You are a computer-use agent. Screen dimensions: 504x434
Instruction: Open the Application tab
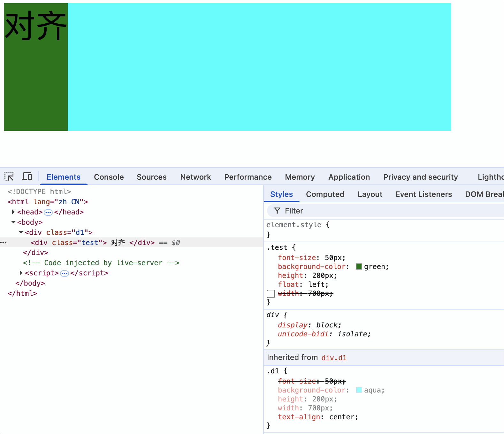(349, 177)
